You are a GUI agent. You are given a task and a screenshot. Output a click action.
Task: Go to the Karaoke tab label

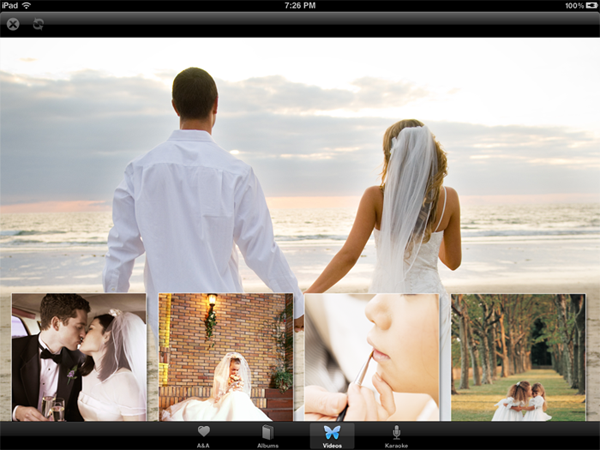pyautogui.click(x=396, y=444)
